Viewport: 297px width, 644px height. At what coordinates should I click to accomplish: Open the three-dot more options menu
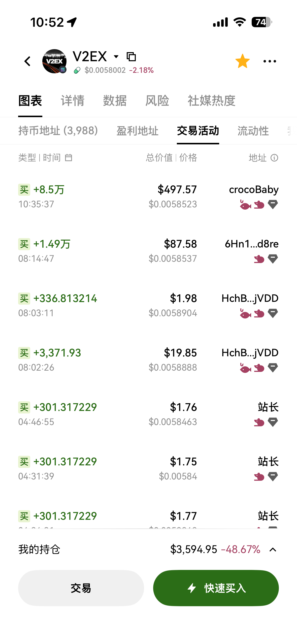click(x=270, y=61)
